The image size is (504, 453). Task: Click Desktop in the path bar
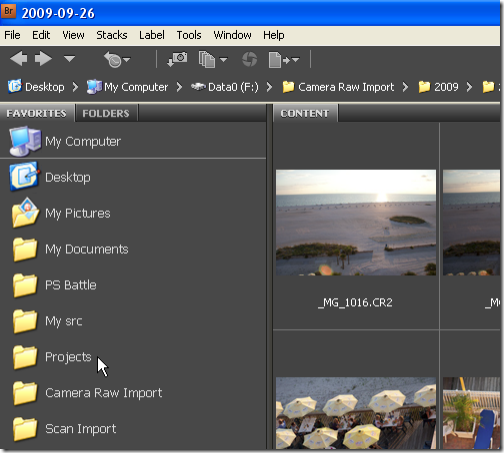click(x=45, y=87)
